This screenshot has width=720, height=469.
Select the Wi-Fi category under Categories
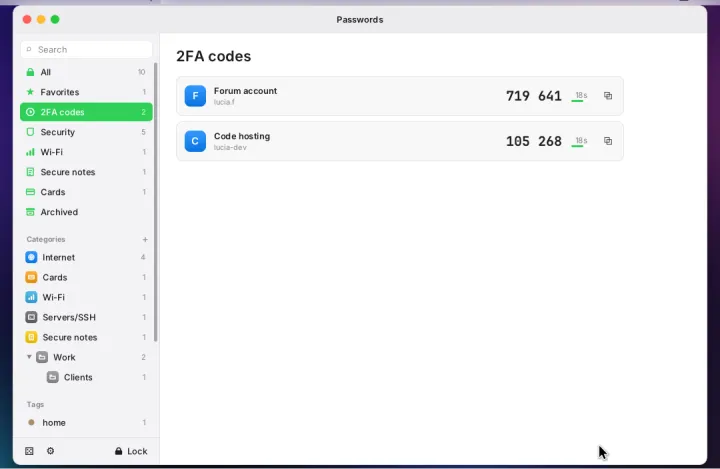point(86,297)
